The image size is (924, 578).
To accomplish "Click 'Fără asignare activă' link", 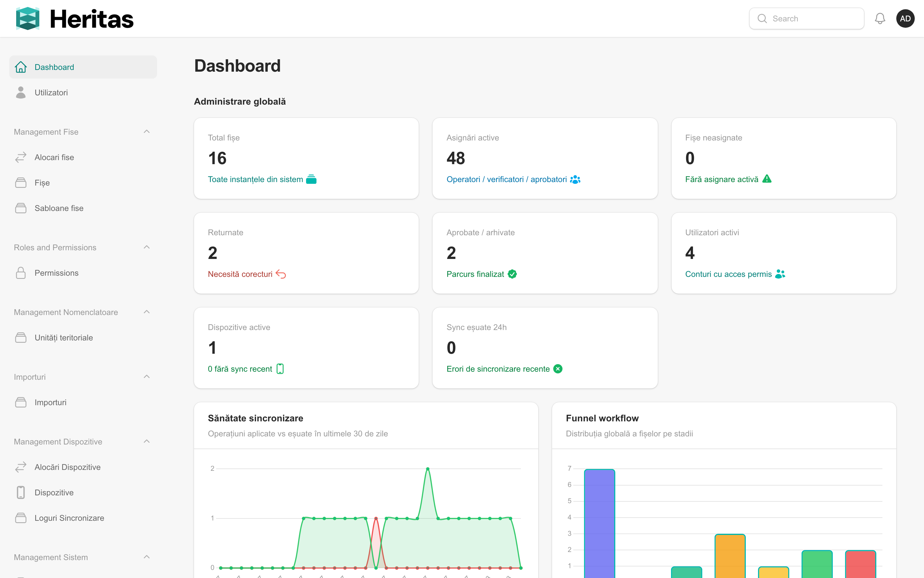I will click(x=722, y=179).
